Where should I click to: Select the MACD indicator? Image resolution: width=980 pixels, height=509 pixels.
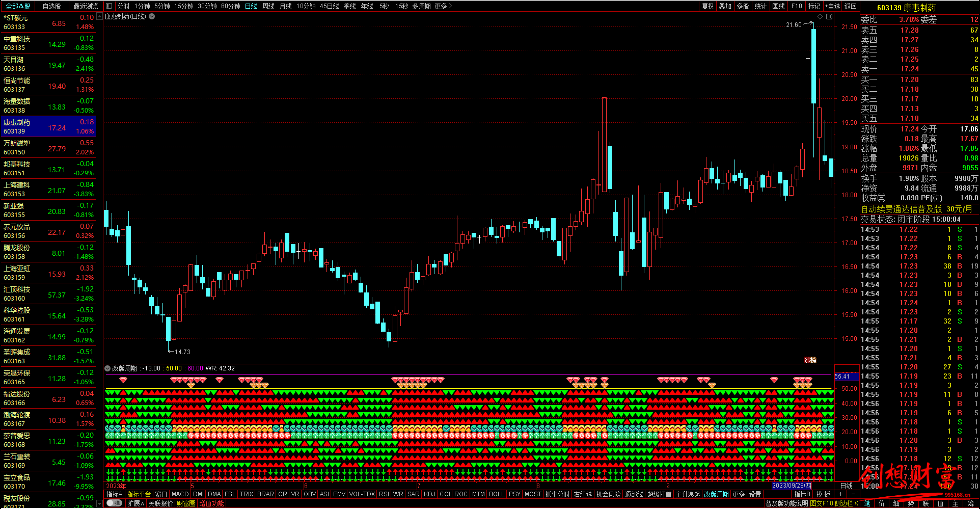point(180,494)
